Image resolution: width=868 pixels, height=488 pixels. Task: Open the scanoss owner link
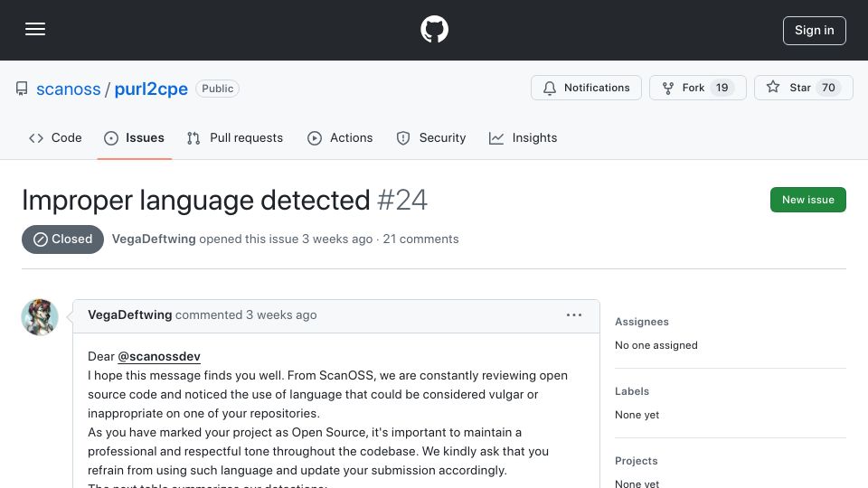68,89
